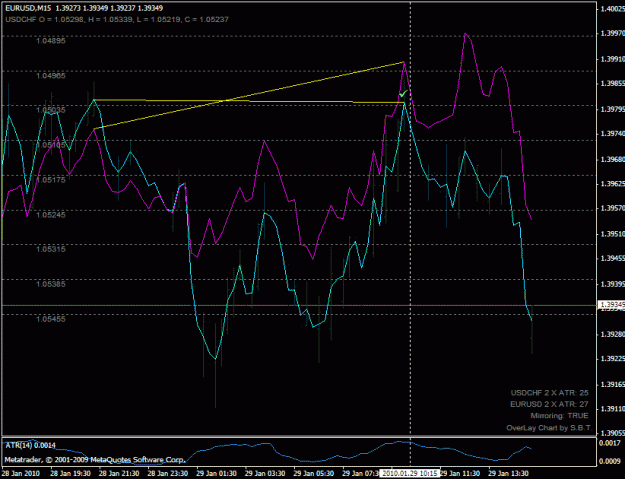Viewport: 625px width, 479px height.
Task: Click the 29 Jan 11:30 time label
Action: pyautogui.click(x=460, y=473)
